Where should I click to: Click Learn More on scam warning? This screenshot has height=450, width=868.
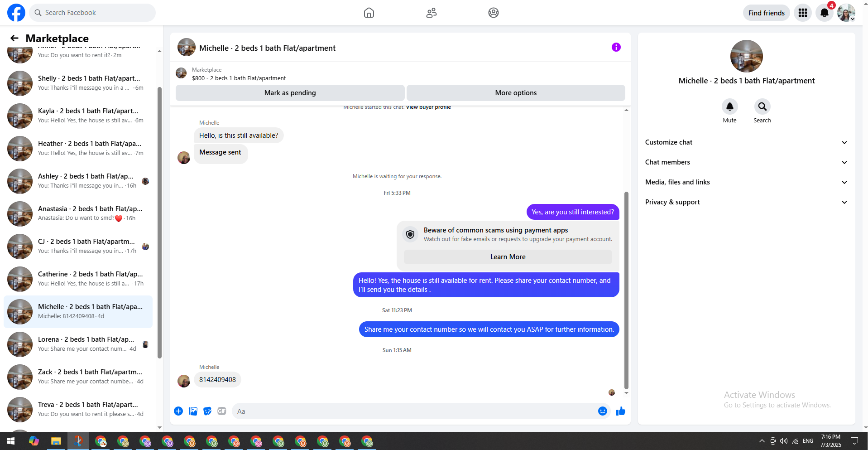tap(508, 257)
